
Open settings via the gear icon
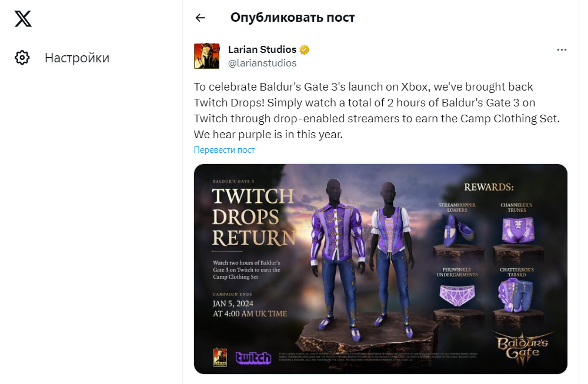(22, 58)
